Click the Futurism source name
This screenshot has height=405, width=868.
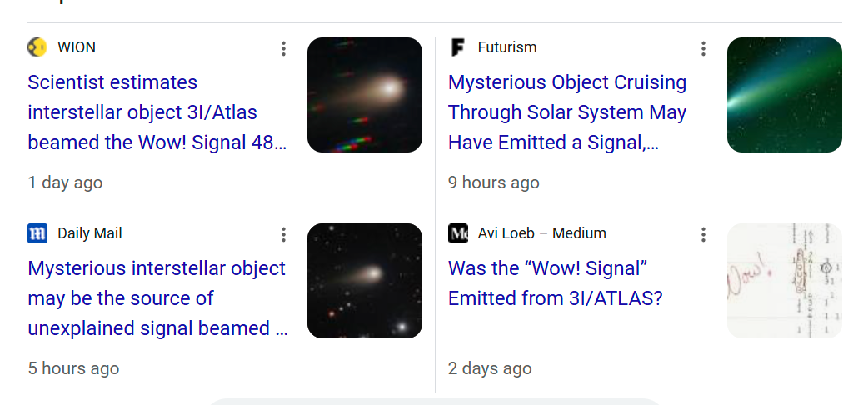[x=506, y=47]
